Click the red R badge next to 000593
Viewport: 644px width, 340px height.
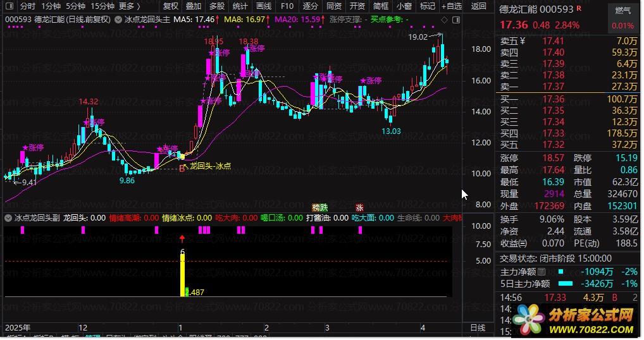pyautogui.click(x=579, y=9)
